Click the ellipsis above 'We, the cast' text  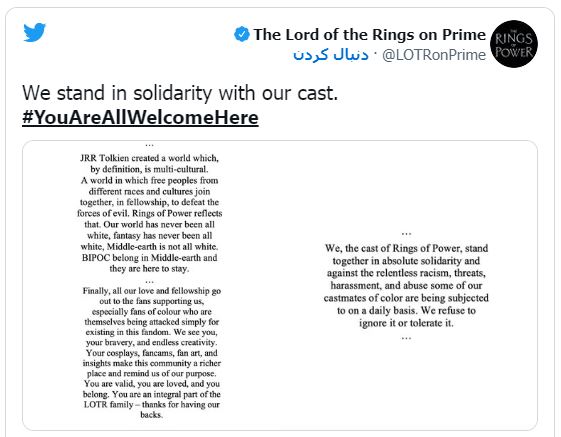(x=406, y=234)
